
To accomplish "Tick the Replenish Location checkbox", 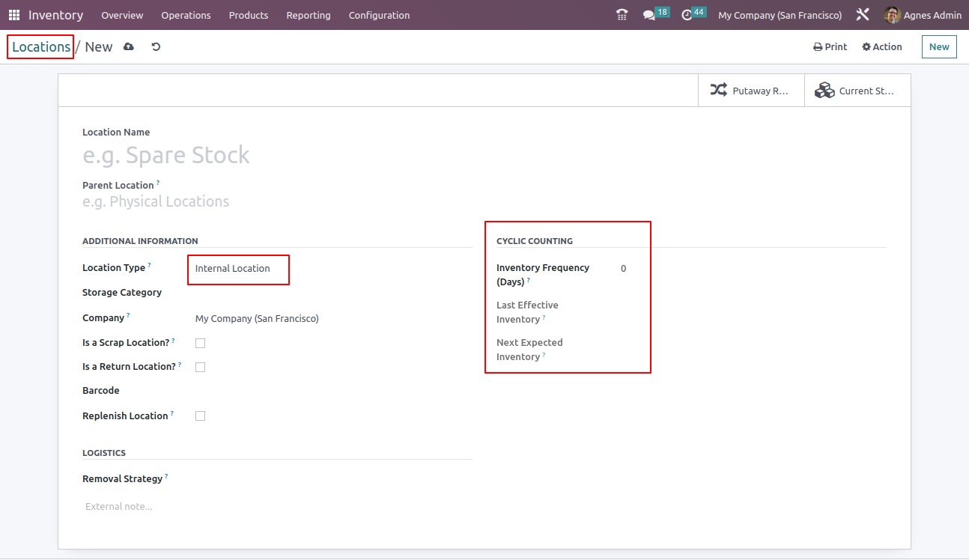I will (x=200, y=416).
